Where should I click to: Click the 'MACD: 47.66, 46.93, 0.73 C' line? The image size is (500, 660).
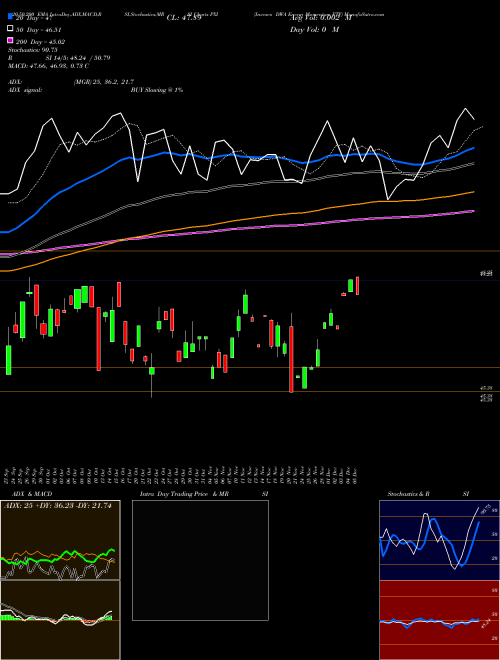click(x=48, y=66)
